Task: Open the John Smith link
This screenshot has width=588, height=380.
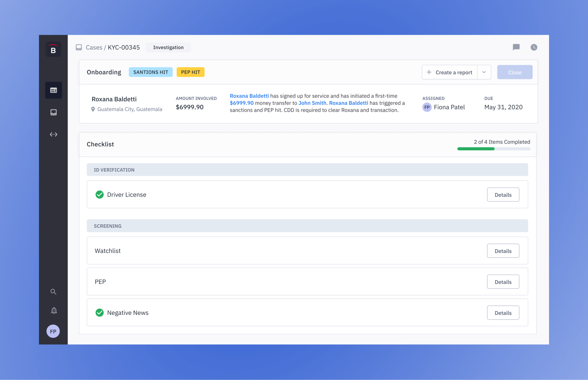Action: pyautogui.click(x=312, y=103)
